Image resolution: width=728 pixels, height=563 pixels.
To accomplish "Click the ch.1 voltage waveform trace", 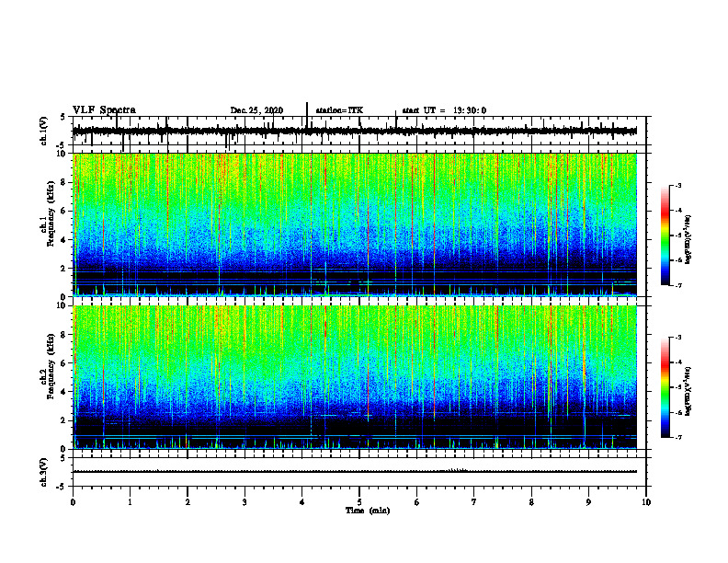I will [354, 131].
